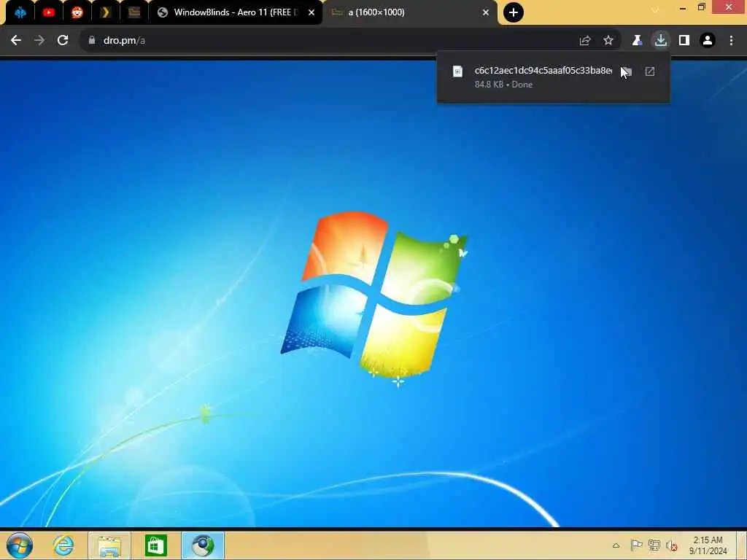This screenshot has height=560, width=747.
Task: Open the network tray icon
Action: pos(654,545)
